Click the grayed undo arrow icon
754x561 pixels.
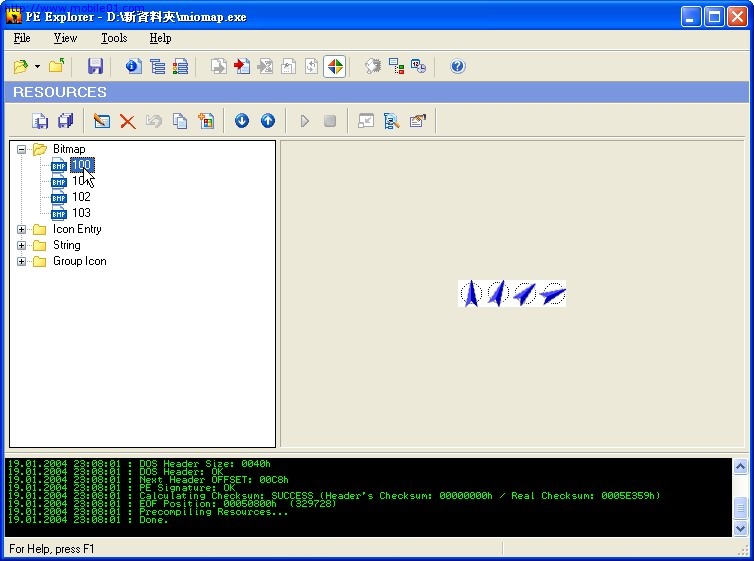pos(154,121)
